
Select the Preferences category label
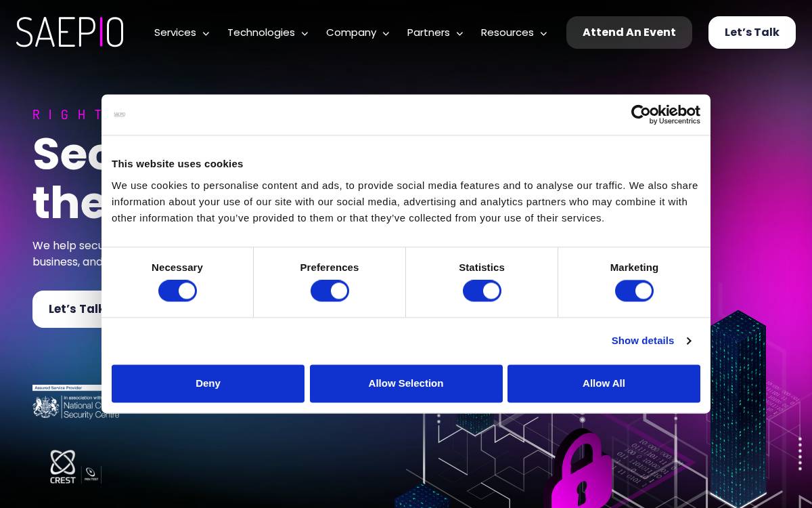click(x=330, y=268)
